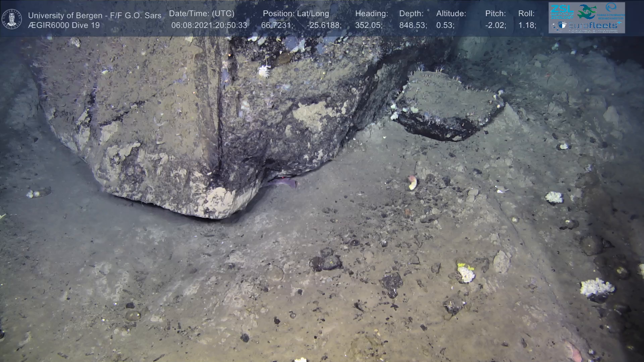644x362 pixels.
Task: Click the ZSL Institute of Zoology logo
Action: (x=562, y=11)
